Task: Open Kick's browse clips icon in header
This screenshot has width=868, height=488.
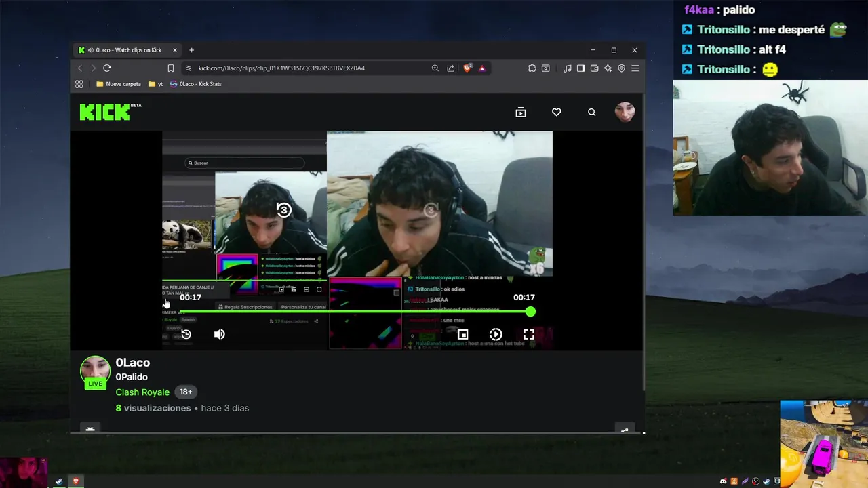Action: click(521, 113)
